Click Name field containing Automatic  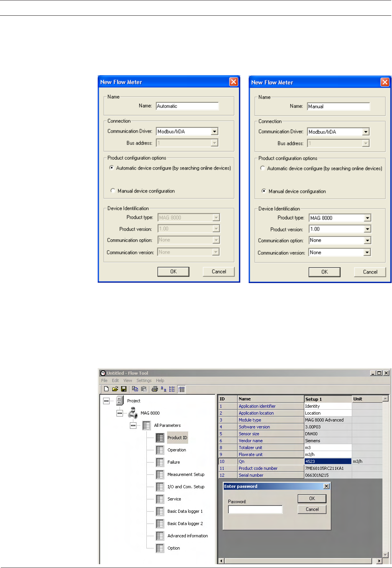(x=187, y=106)
